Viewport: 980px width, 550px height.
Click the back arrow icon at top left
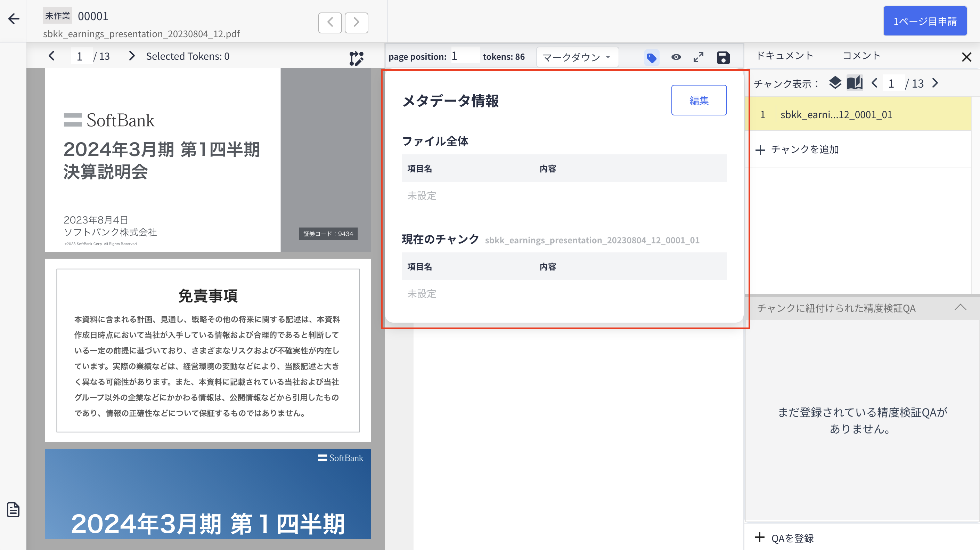pos(14,18)
